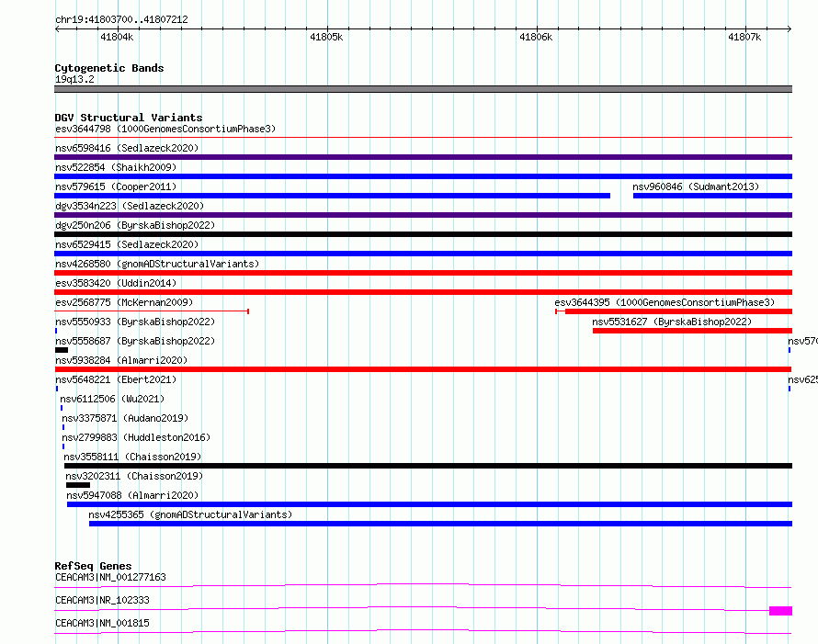
Task: Click the 19q13.2 cytogenetic band label
Action: tap(74, 79)
